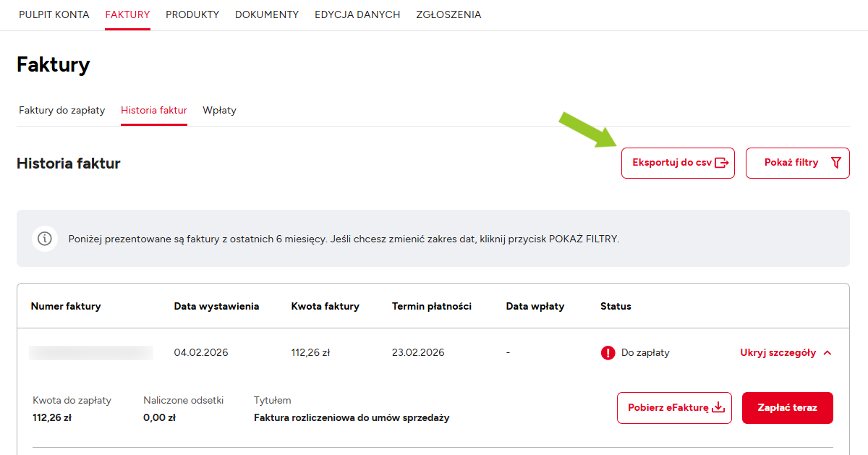Open the Produkty menu item
This screenshot has height=455, width=868.
pyautogui.click(x=192, y=14)
